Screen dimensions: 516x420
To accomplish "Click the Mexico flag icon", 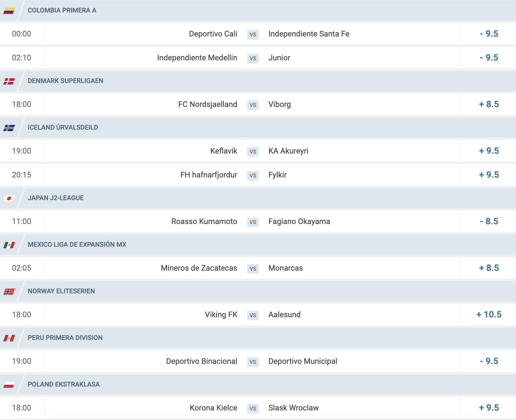I will (9, 245).
